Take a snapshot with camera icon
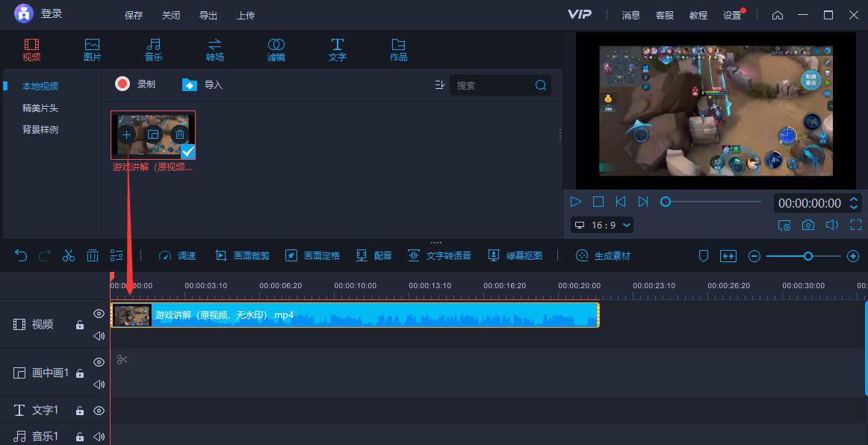868x445 pixels. click(808, 225)
